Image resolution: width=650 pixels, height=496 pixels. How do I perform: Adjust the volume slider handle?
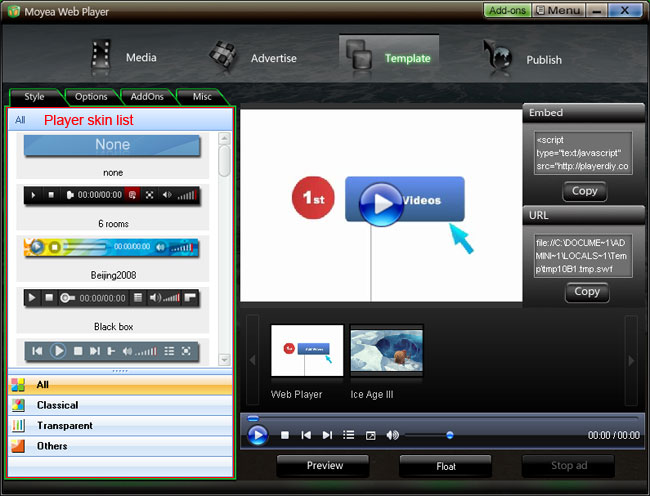click(450, 435)
